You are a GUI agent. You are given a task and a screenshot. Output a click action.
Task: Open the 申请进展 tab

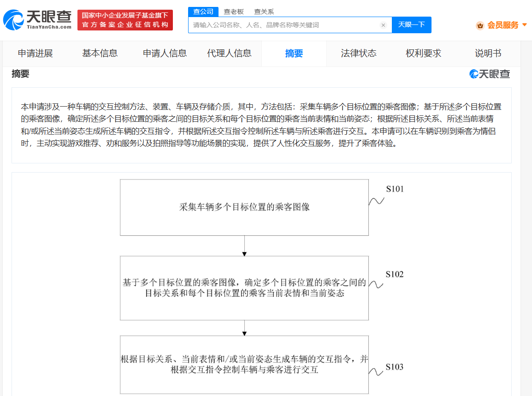point(35,54)
